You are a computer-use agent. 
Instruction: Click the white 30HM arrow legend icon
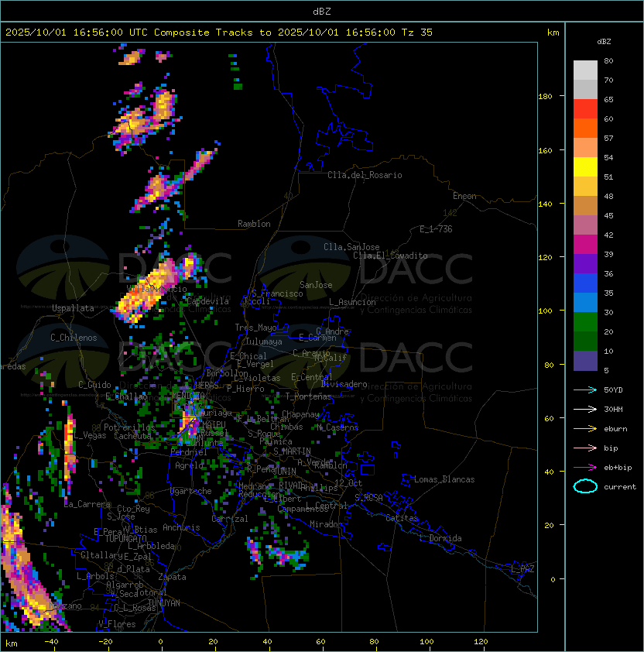585,409
